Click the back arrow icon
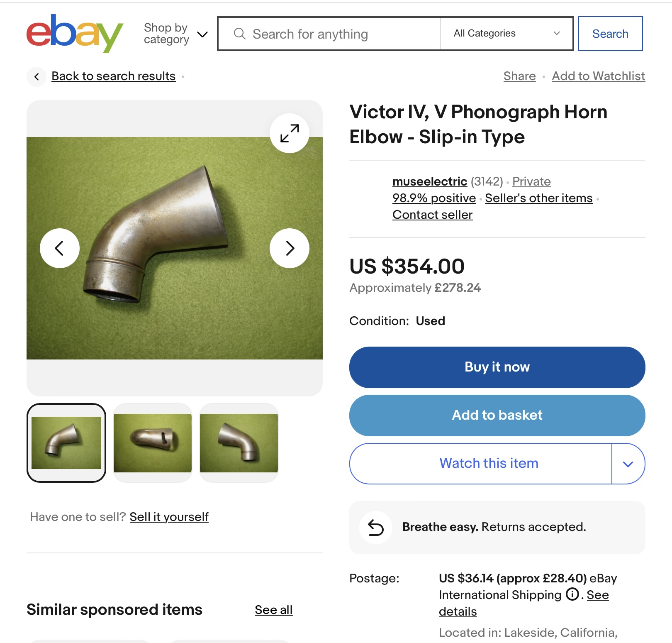This screenshot has height=643, width=672. pos(37,76)
